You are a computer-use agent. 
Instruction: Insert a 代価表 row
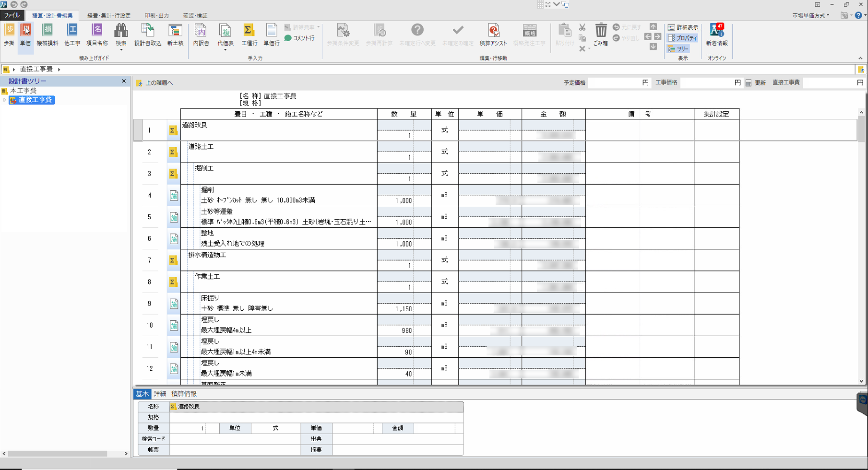[225, 31]
